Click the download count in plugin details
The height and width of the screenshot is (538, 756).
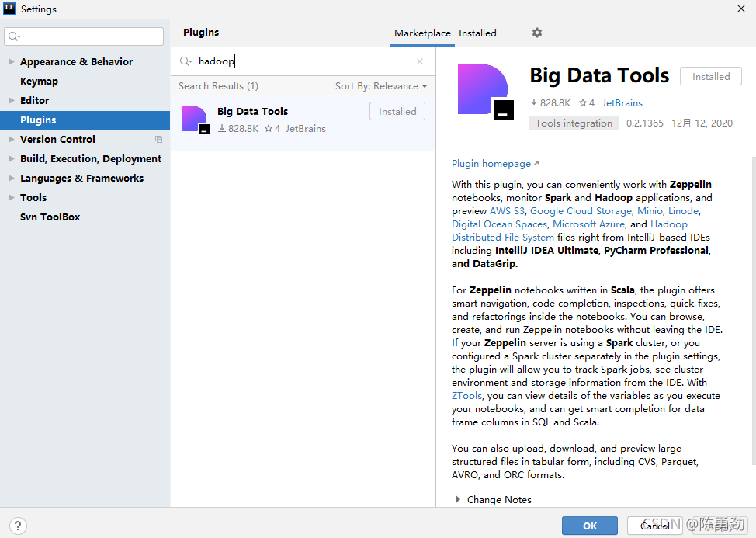(550, 102)
